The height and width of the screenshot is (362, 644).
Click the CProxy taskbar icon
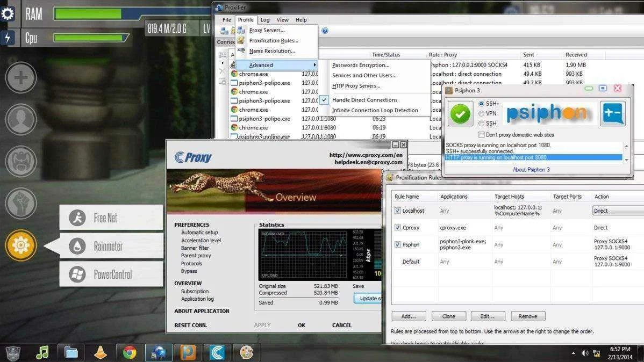(217, 352)
